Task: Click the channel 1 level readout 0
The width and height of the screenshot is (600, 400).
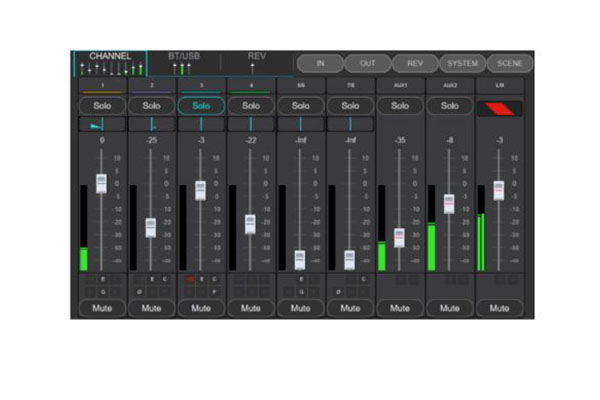Action: pos(102,140)
